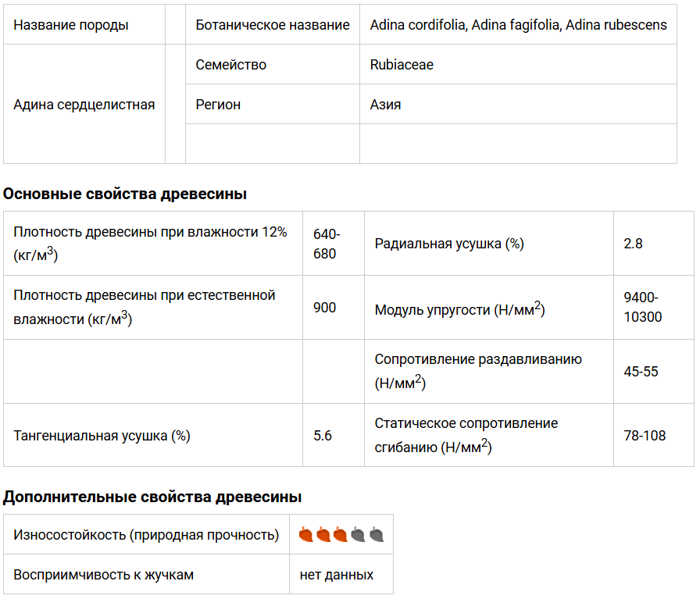
Task: Select the 'Адина сердцелистная' species name cell
Action: pyautogui.click(x=84, y=105)
